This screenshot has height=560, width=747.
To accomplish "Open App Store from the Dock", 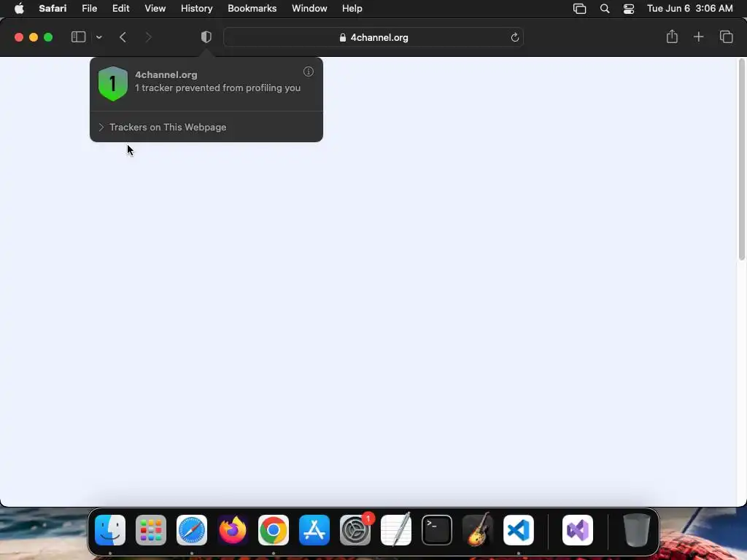I will tap(314, 530).
